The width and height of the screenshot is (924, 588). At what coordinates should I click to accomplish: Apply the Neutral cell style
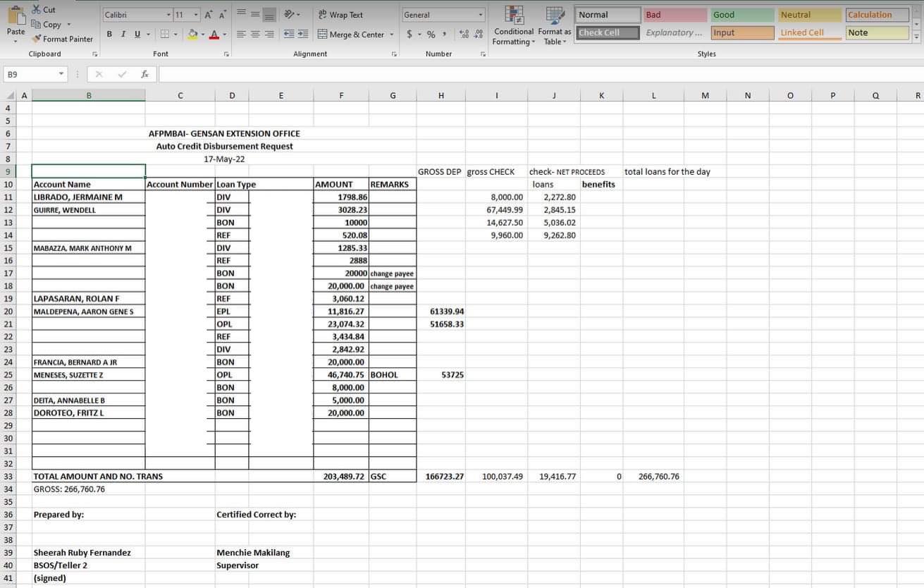[810, 15]
